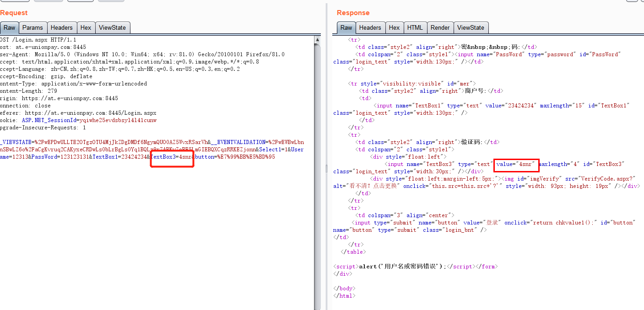
Task: Click the POST /Login.aspx HTTP/1.1 line
Action: click(38, 40)
